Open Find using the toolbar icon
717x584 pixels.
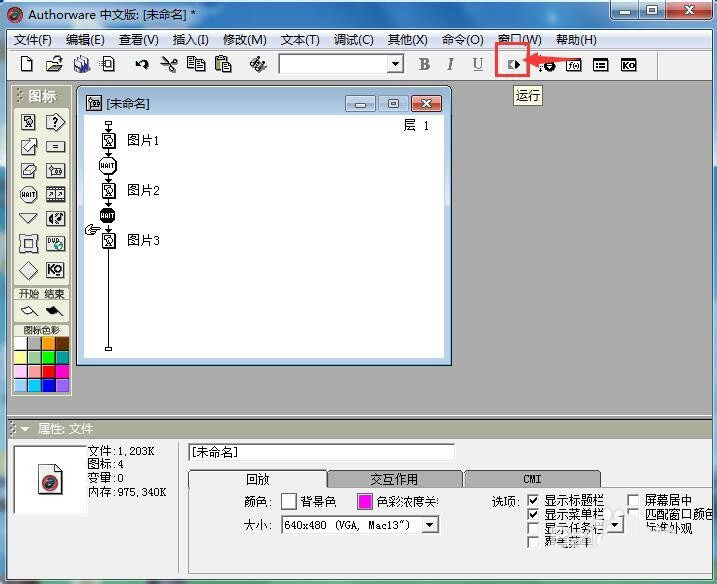(x=258, y=64)
